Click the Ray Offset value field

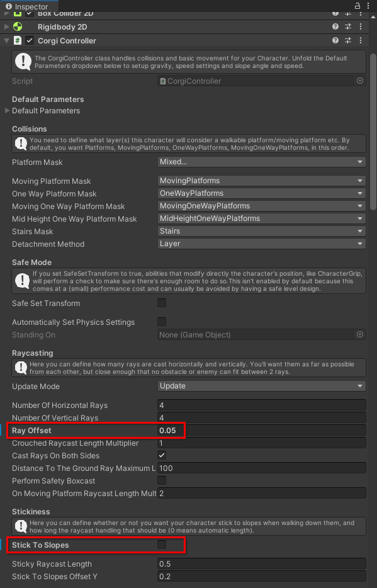262,430
